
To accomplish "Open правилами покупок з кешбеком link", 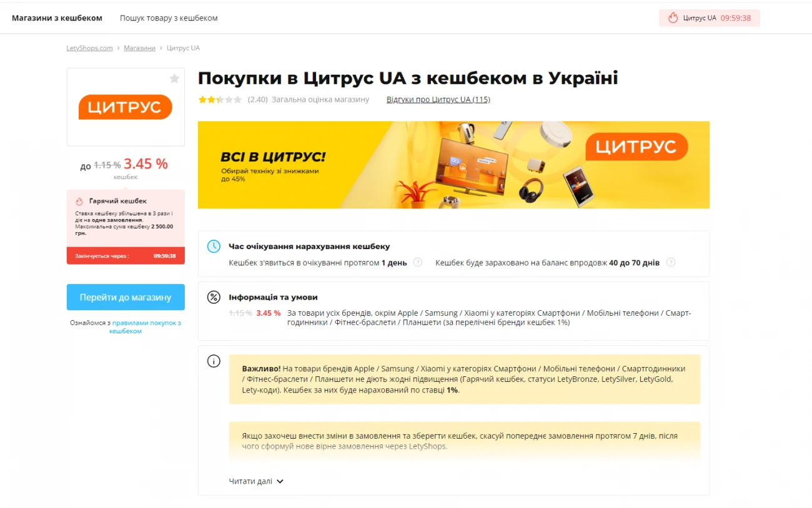I will click(x=145, y=327).
